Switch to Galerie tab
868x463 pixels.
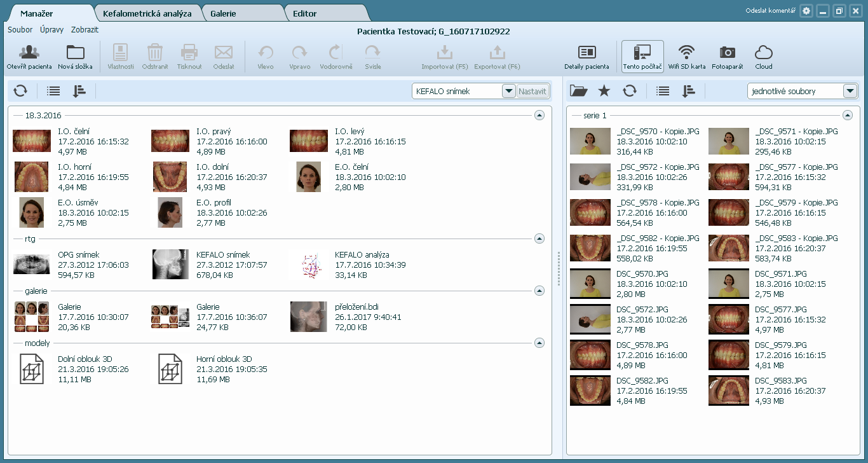point(224,13)
